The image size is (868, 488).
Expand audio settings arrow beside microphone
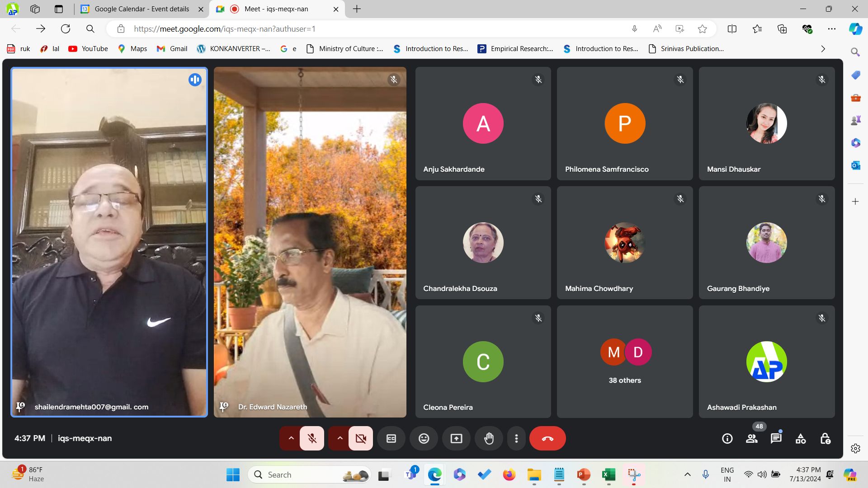pos(291,438)
